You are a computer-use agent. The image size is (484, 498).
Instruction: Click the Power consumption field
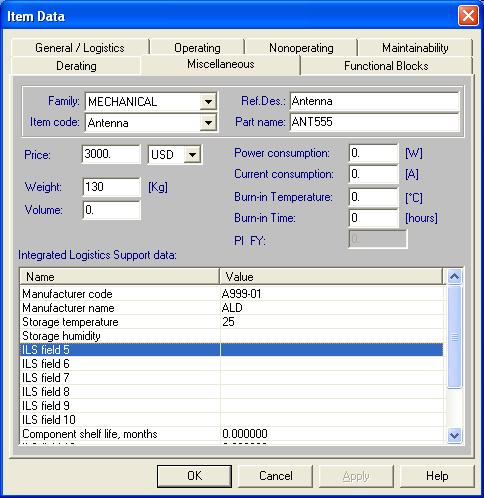tap(373, 153)
